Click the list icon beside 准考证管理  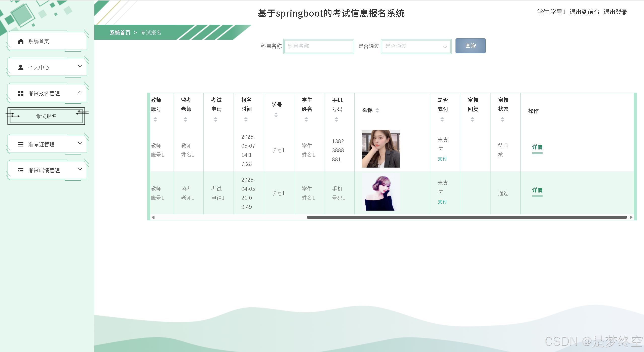21,144
